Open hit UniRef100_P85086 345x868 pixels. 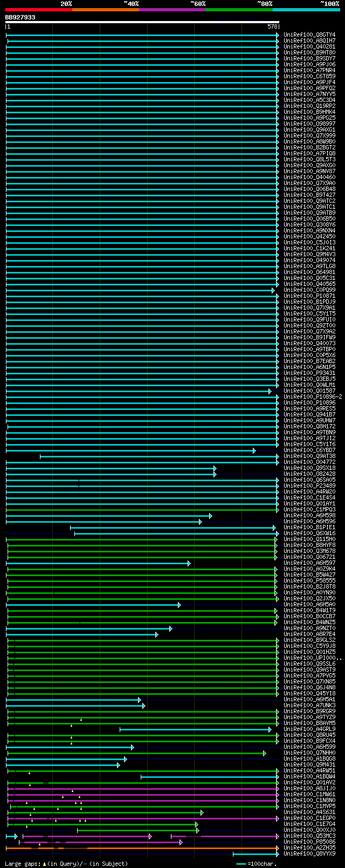click(x=309, y=842)
